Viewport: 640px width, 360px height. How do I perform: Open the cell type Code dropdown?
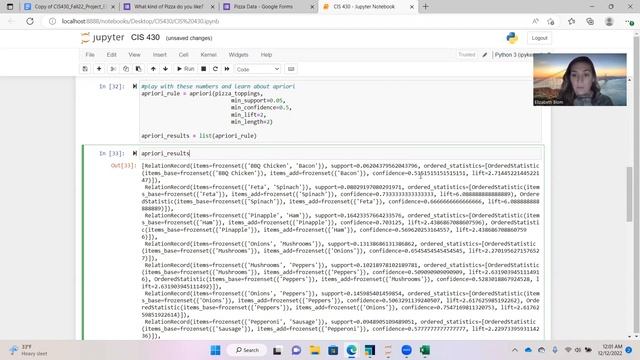(258, 69)
